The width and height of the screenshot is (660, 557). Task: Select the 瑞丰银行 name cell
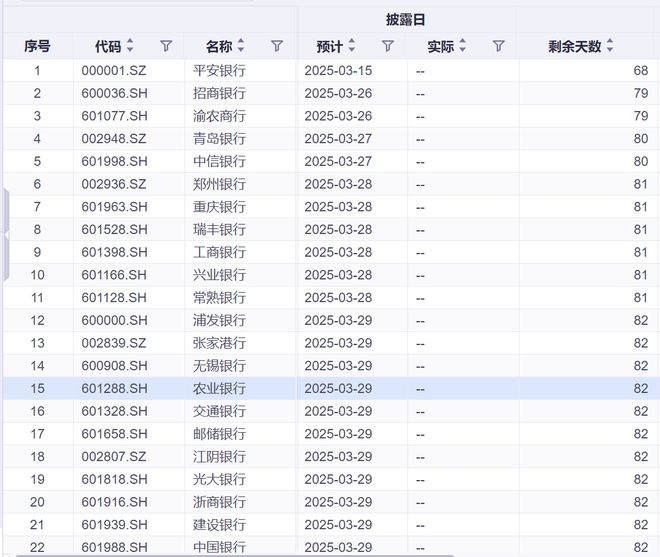tap(219, 229)
